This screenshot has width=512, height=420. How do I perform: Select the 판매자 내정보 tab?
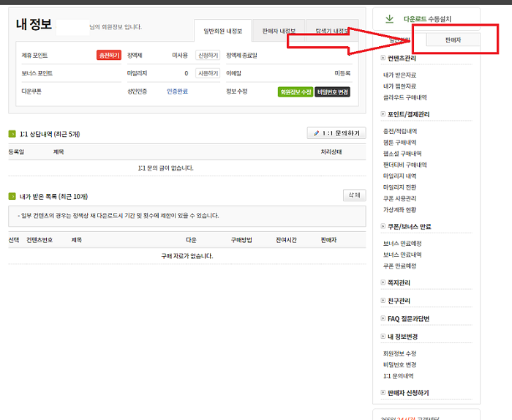277,31
